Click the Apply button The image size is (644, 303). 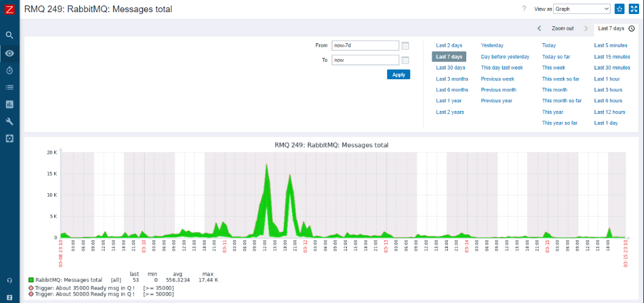tap(398, 74)
